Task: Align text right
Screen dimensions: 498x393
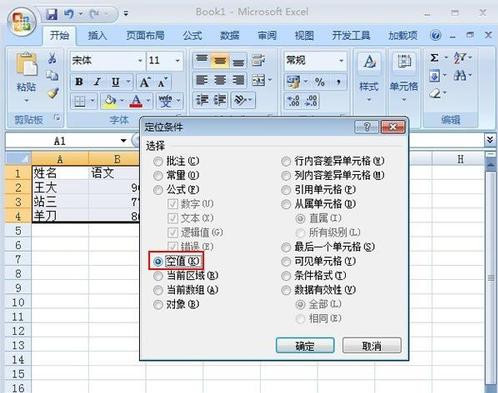Action: (238, 80)
